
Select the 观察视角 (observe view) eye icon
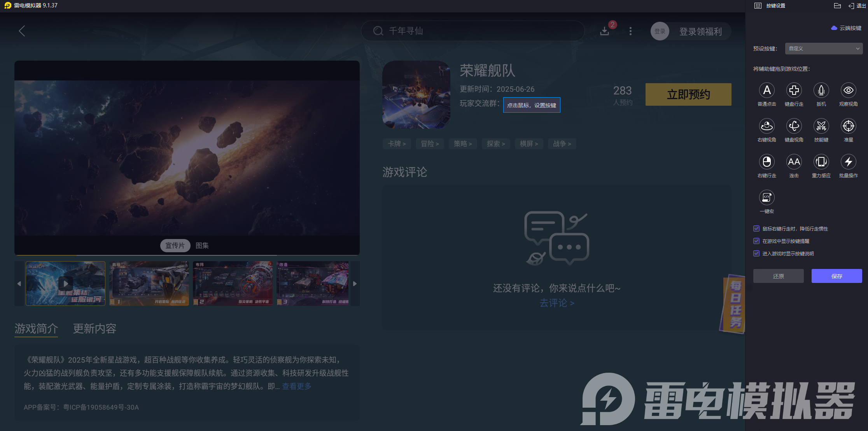(848, 91)
